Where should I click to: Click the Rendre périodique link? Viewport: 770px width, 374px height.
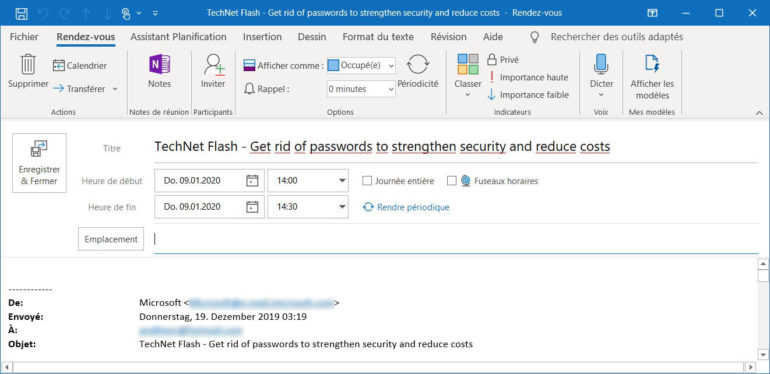(406, 207)
